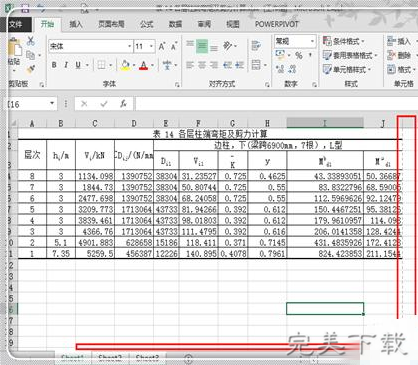Click the formula bar confirm checkmark
This screenshot has height=365, width=418.
(104, 104)
